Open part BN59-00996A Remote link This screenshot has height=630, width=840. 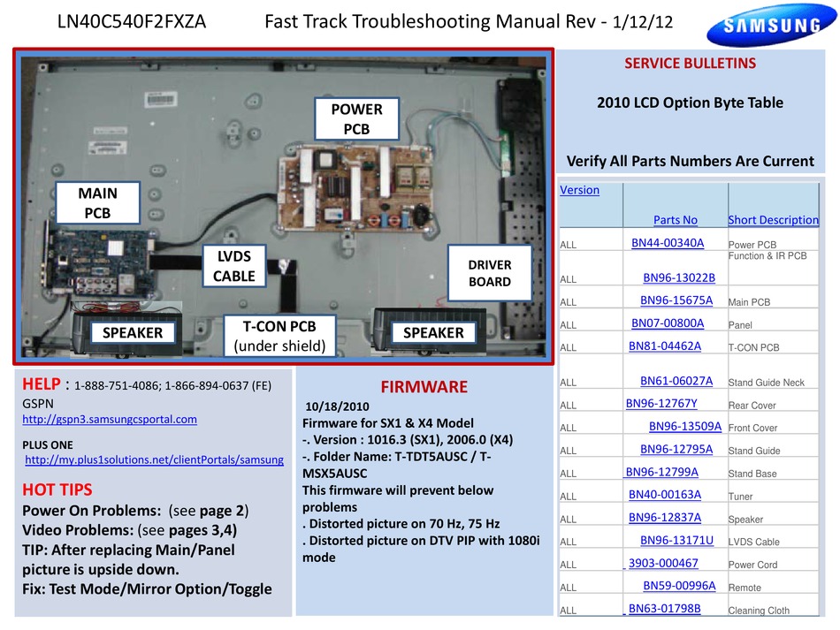click(679, 586)
